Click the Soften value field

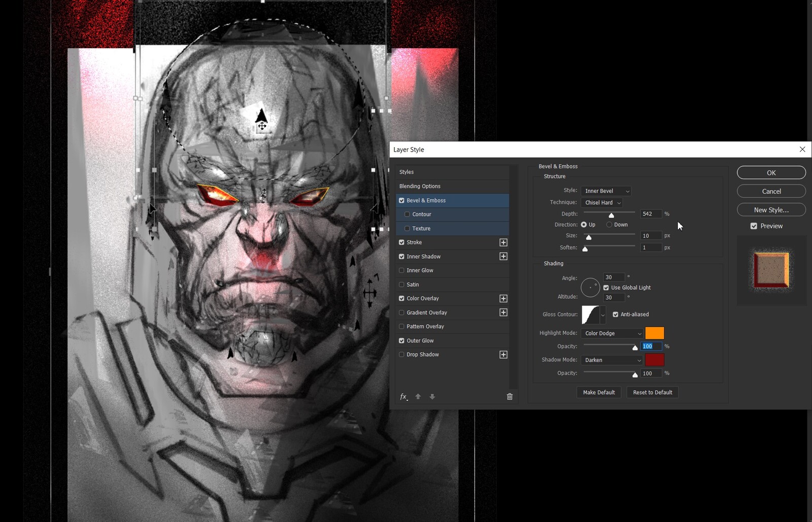(651, 248)
